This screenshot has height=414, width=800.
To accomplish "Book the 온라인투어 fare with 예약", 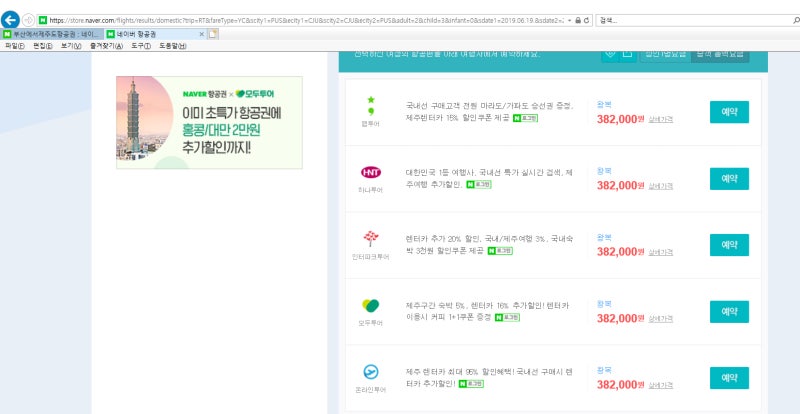I will (729, 378).
